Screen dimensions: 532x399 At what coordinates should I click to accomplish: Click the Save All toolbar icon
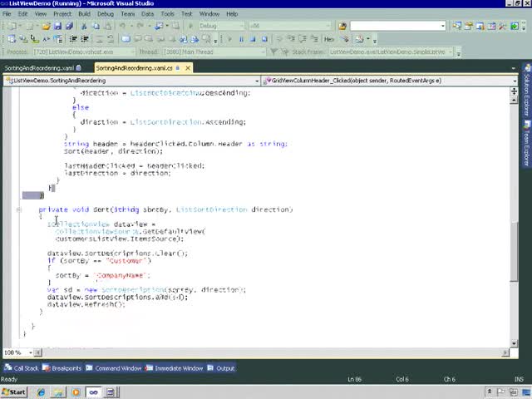coord(68,26)
